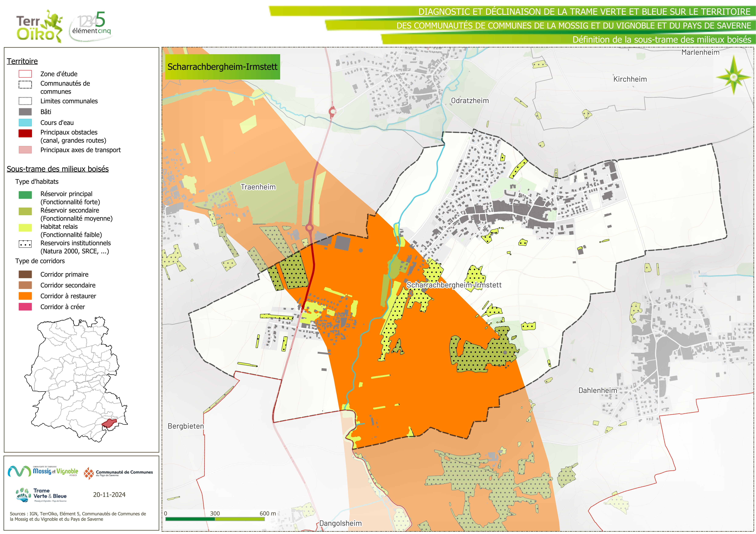Click the Corridor à restaurer orange swatch
Screen dimensions: 756x534
point(25,296)
